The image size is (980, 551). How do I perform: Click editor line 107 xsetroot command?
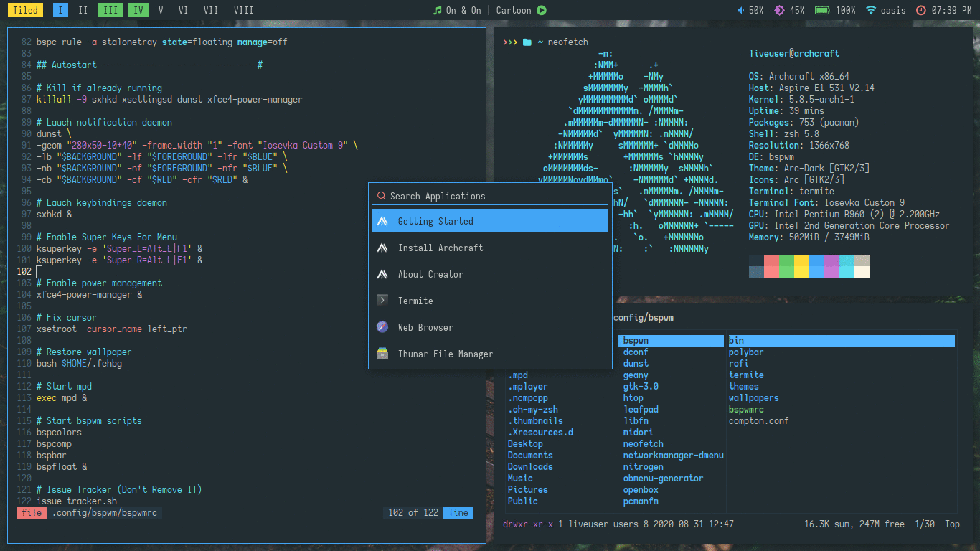pos(112,329)
